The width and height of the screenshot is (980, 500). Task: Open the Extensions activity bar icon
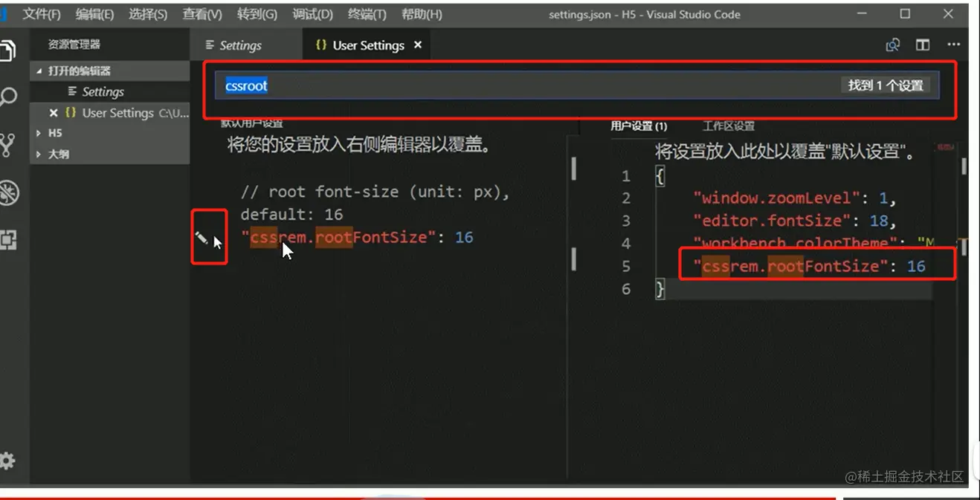click(7, 240)
